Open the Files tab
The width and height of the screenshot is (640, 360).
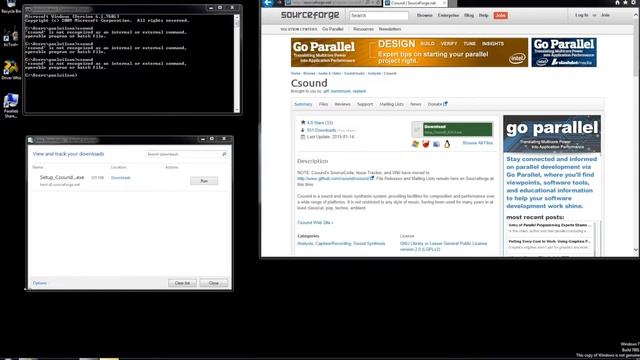323,104
